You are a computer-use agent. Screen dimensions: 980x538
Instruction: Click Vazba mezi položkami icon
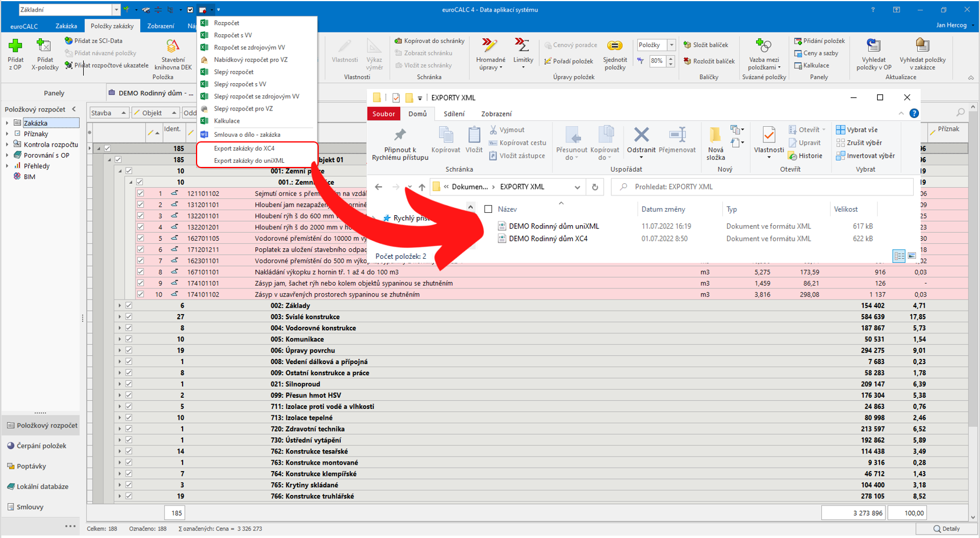click(763, 45)
